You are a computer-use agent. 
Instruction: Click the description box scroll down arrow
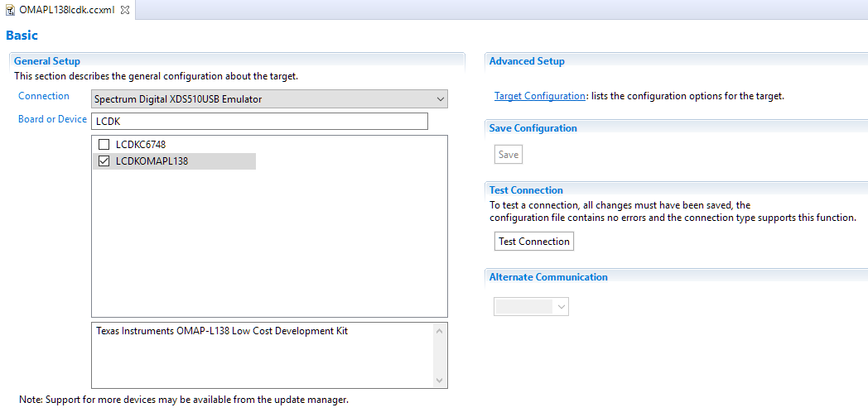(x=440, y=380)
